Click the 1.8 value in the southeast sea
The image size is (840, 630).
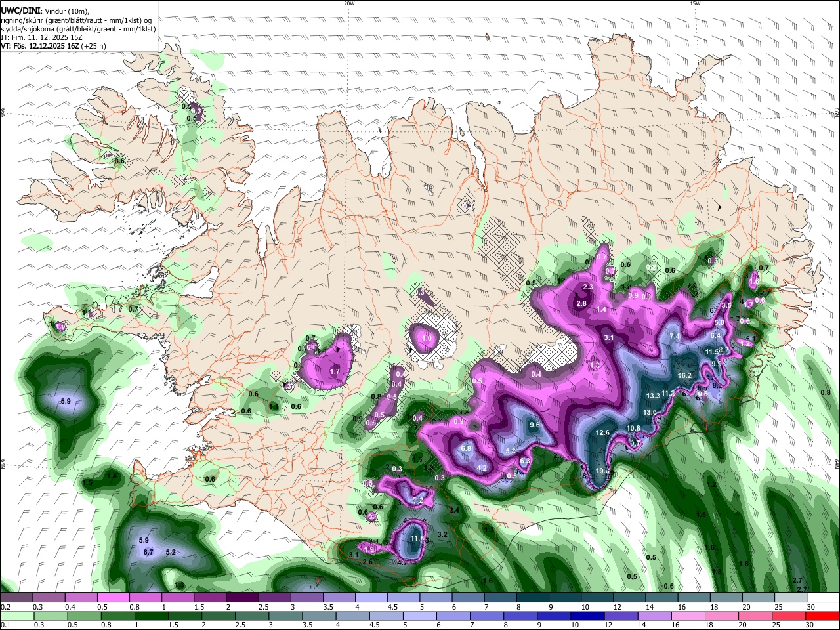(744, 564)
